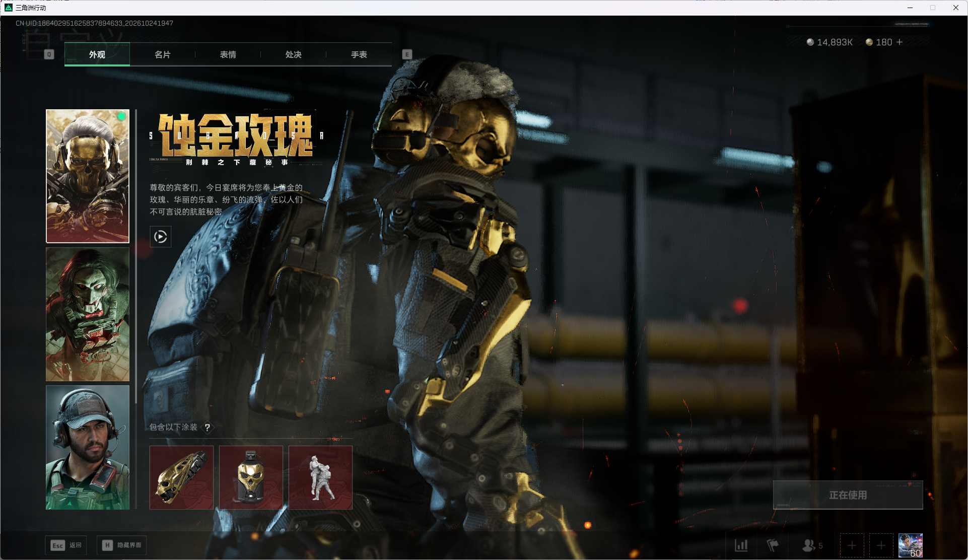
Task: View the golden knife skin item
Action: [181, 477]
